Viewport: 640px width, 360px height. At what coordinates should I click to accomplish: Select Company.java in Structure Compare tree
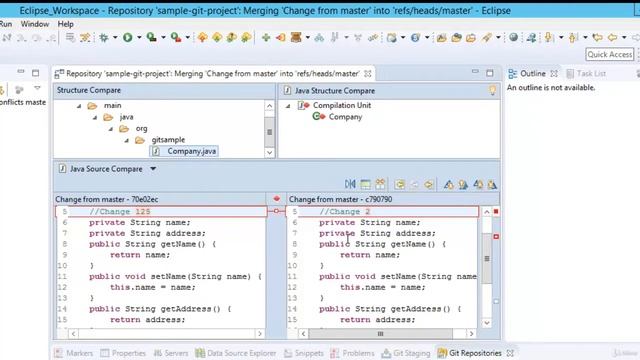click(x=191, y=151)
